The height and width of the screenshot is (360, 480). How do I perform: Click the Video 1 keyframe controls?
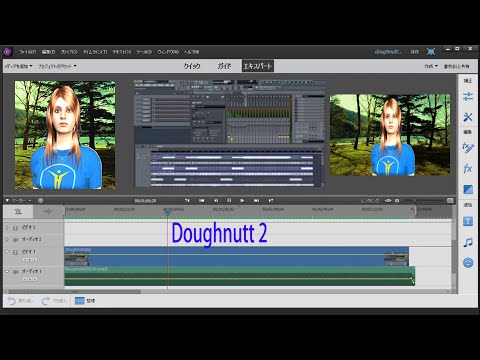click(30, 259)
